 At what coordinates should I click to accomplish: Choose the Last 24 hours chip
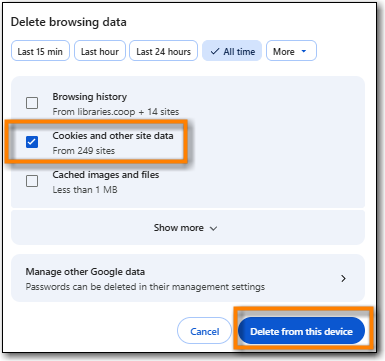coord(163,51)
